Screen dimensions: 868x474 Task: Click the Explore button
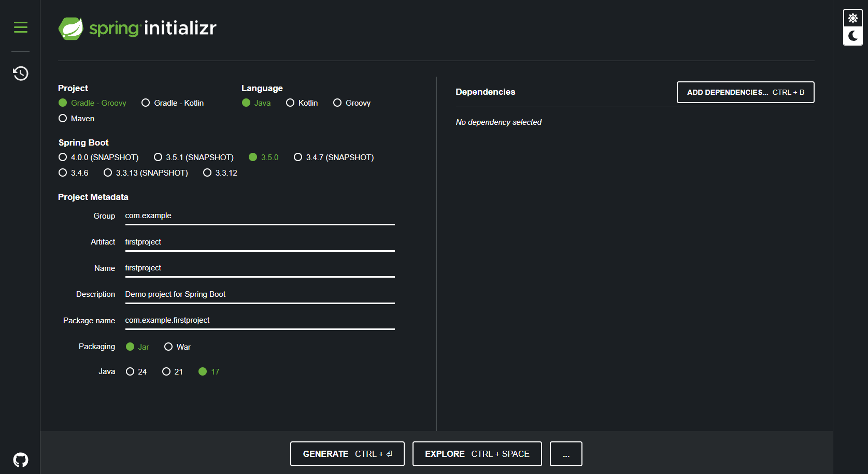(x=477, y=454)
